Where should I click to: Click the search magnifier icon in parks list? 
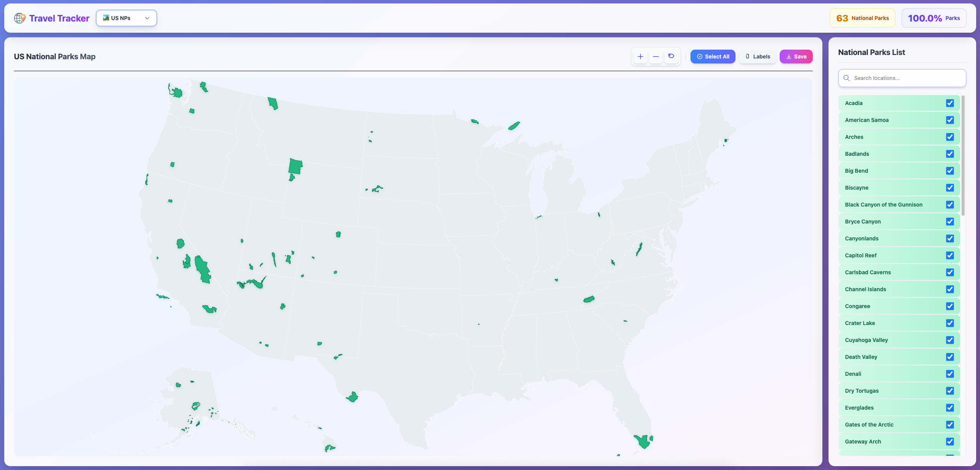tap(847, 78)
